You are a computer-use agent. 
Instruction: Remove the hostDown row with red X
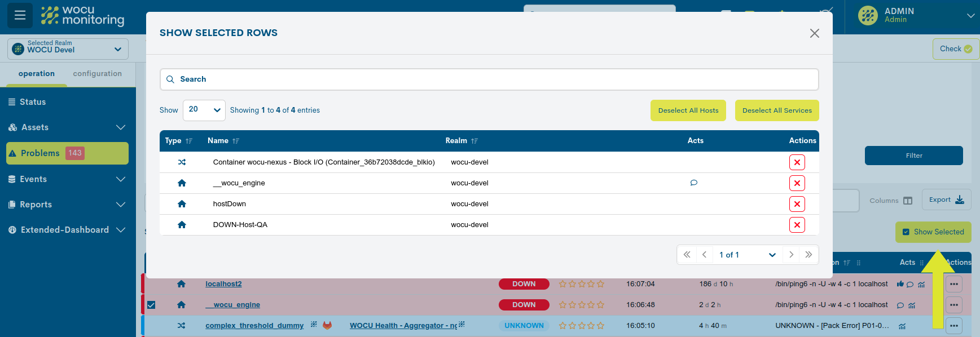click(797, 204)
